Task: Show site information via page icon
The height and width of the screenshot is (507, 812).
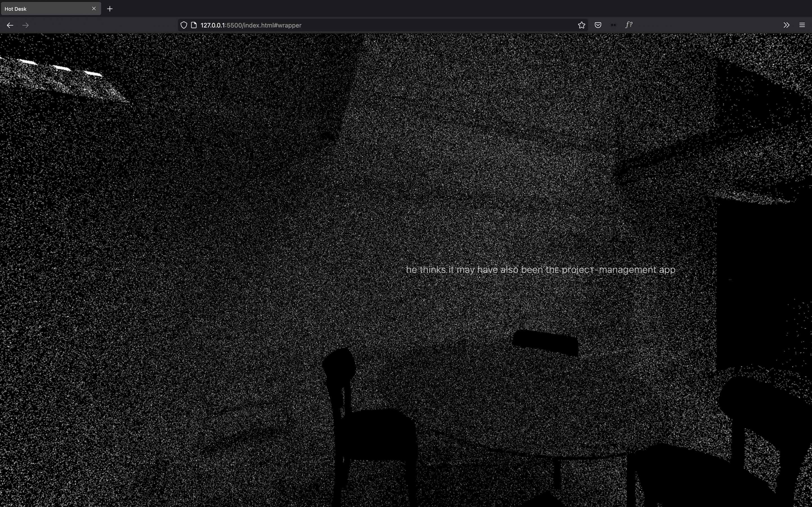Action: 194,25
